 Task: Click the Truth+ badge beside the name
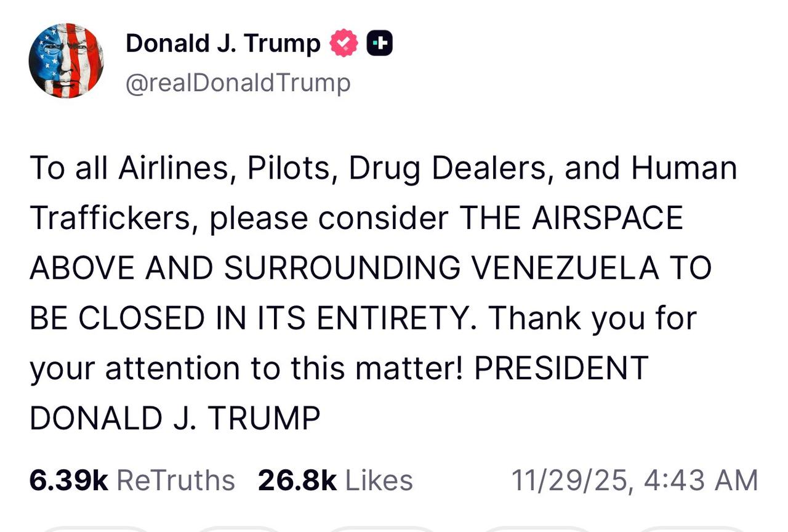(379, 42)
